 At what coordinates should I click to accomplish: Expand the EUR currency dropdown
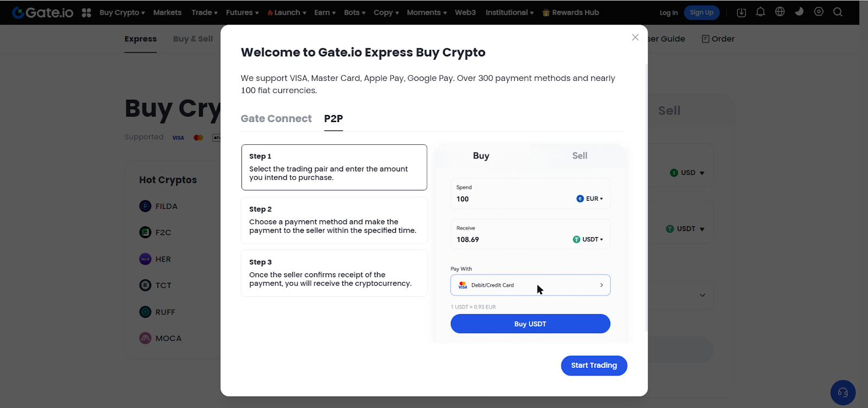coord(590,199)
